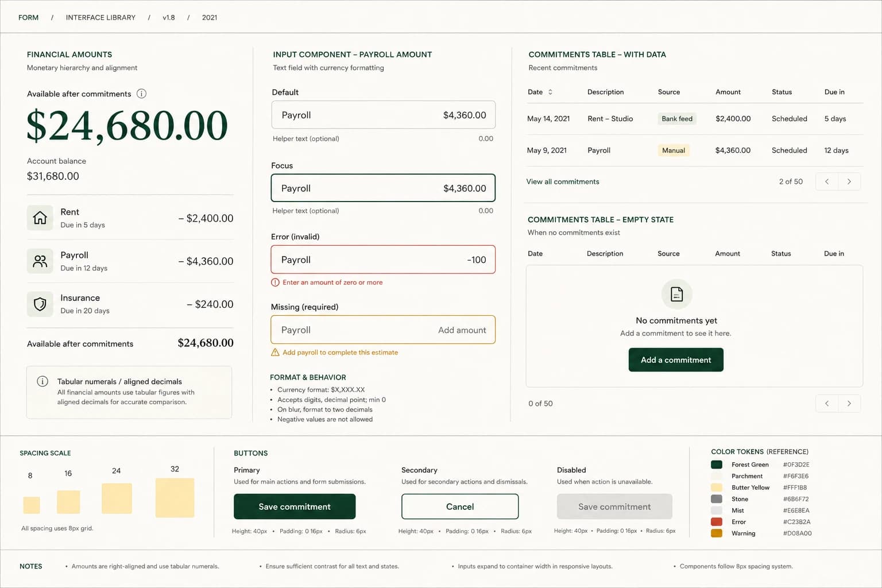Click the focused Payroll input field
The width and height of the screenshot is (882, 588).
pos(383,188)
